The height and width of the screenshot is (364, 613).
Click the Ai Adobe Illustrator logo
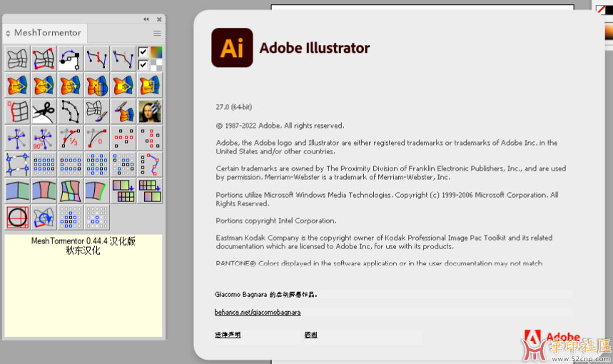pyautogui.click(x=232, y=48)
